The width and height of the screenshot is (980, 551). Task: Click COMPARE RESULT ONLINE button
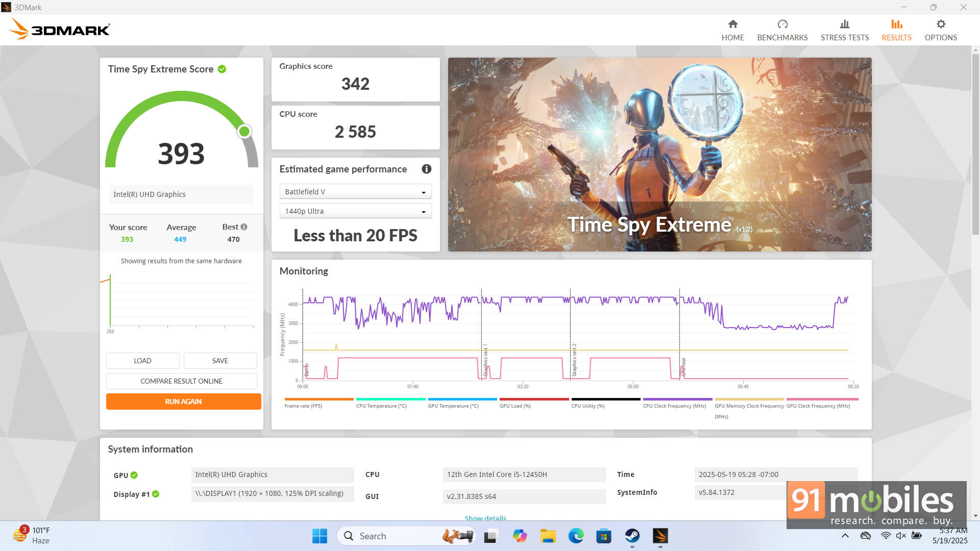pyautogui.click(x=181, y=381)
